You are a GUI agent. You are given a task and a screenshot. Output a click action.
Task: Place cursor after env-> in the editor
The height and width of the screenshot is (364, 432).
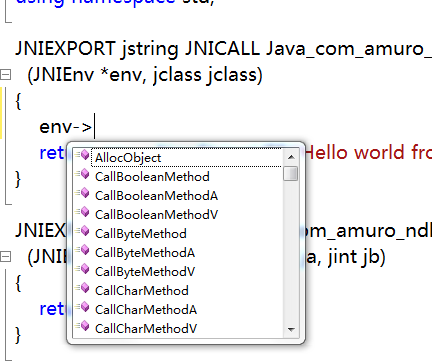point(95,127)
